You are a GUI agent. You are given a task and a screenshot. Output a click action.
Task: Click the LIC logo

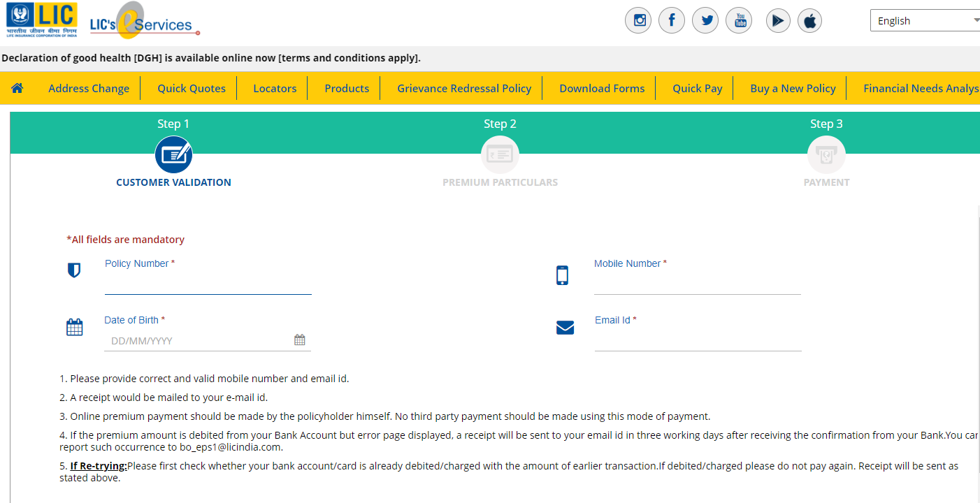coord(43,20)
